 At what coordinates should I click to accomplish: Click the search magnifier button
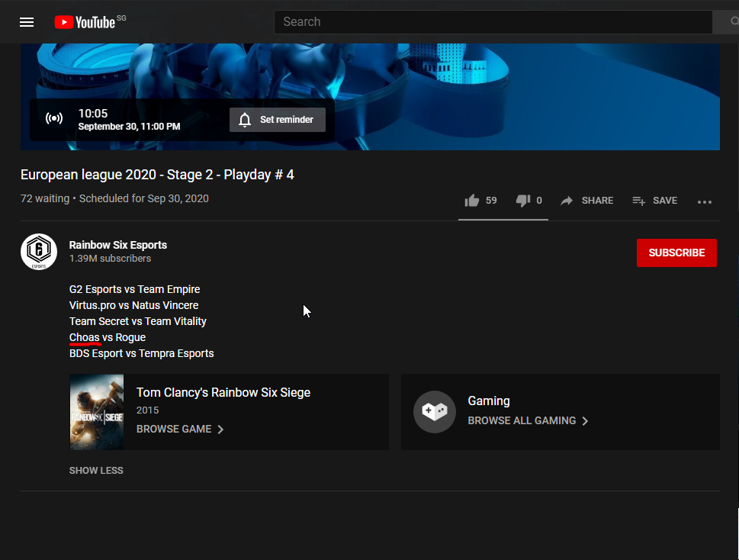pos(725,22)
